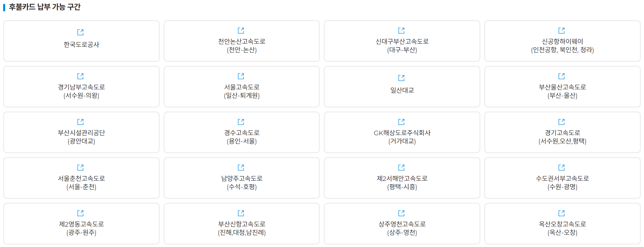Click the external link icon for 일산대교
644x247 pixels.
tap(401, 77)
